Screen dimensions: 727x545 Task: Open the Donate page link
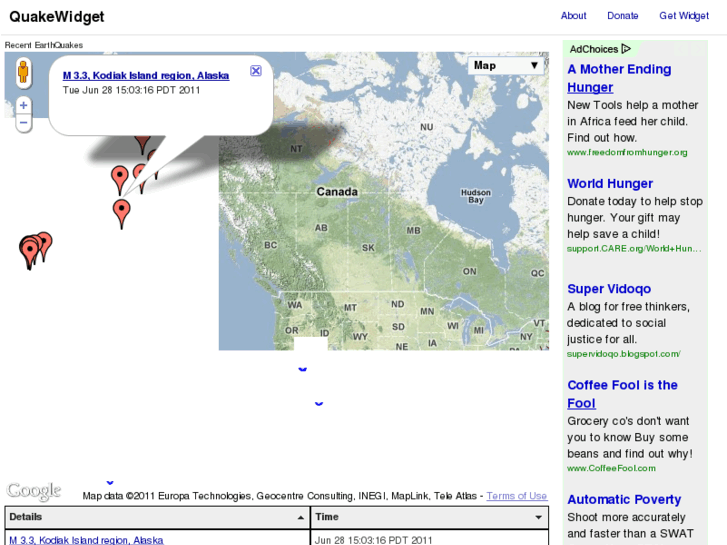[623, 16]
